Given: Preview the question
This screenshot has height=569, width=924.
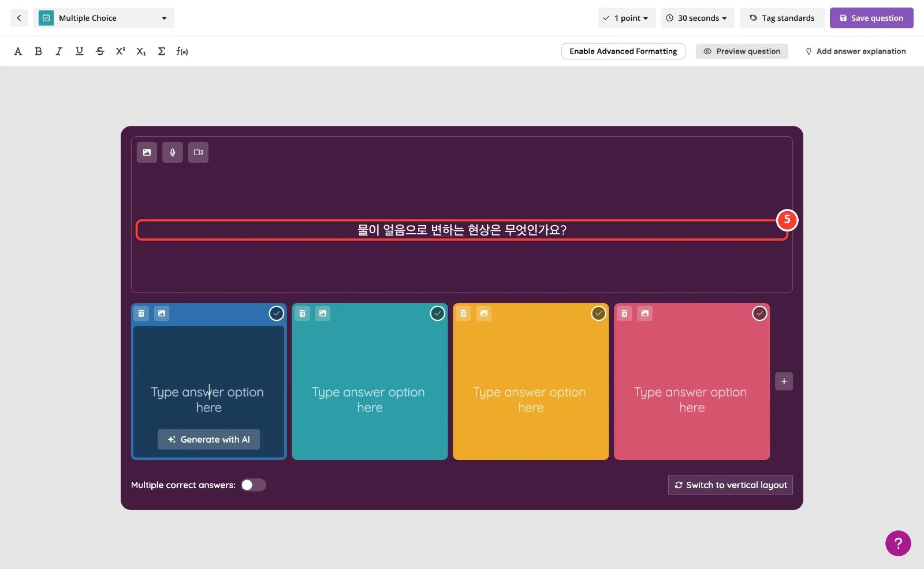Looking at the screenshot, I should [742, 51].
